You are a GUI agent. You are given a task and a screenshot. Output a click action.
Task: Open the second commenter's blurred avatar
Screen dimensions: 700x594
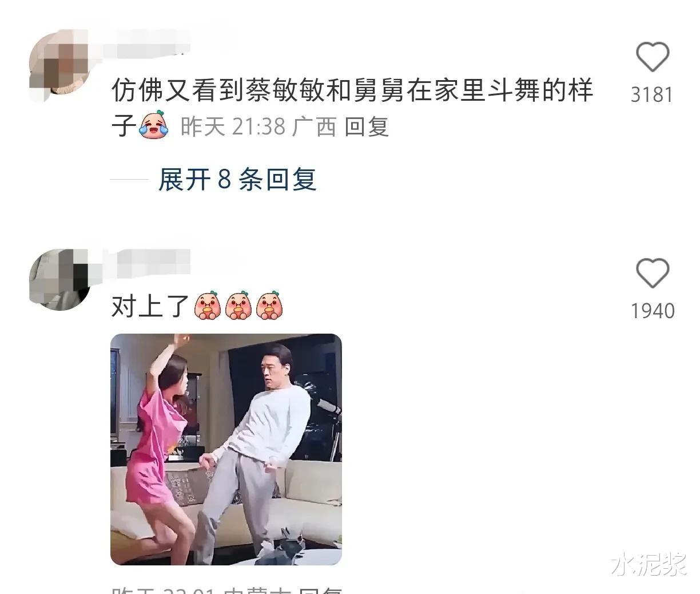pyautogui.click(x=59, y=279)
